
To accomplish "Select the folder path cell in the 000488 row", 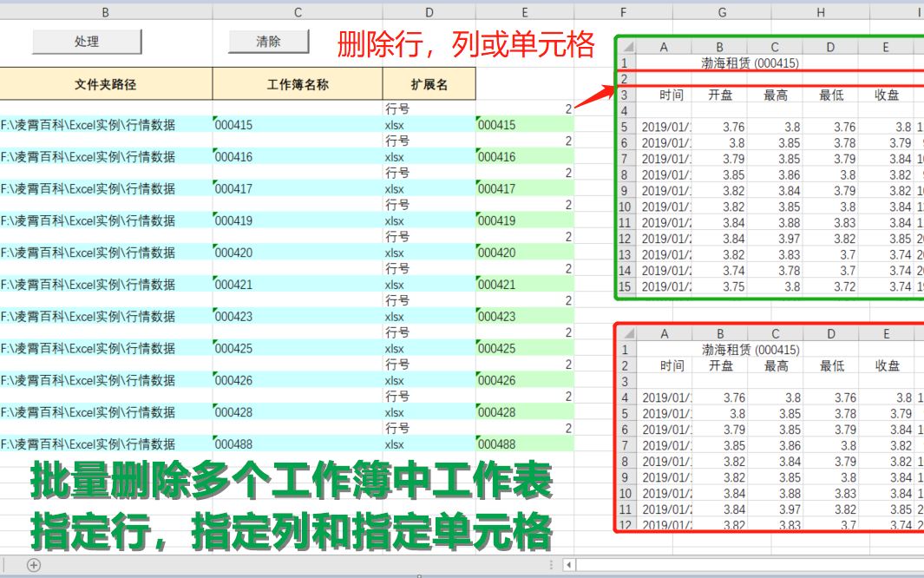I will tap(106, 443).
